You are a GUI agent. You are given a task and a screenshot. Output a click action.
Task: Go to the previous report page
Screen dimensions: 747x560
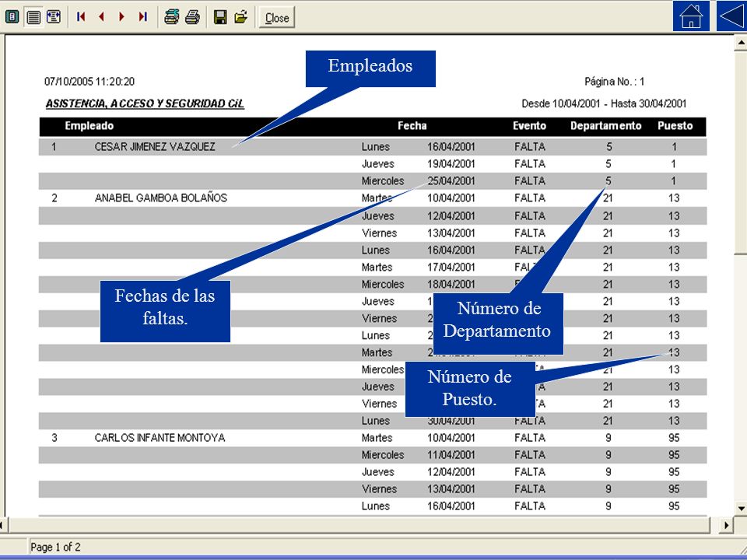click(101, 16)
